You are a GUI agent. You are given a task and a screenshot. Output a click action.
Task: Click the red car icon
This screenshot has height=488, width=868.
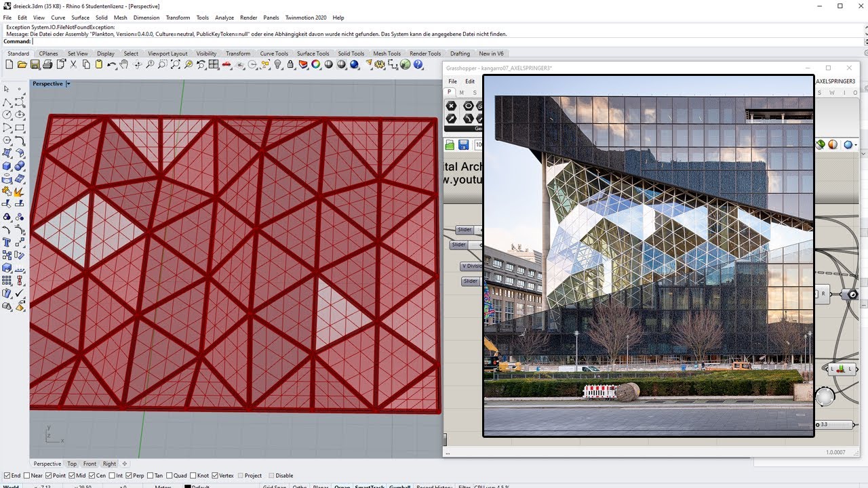(226, 64)
